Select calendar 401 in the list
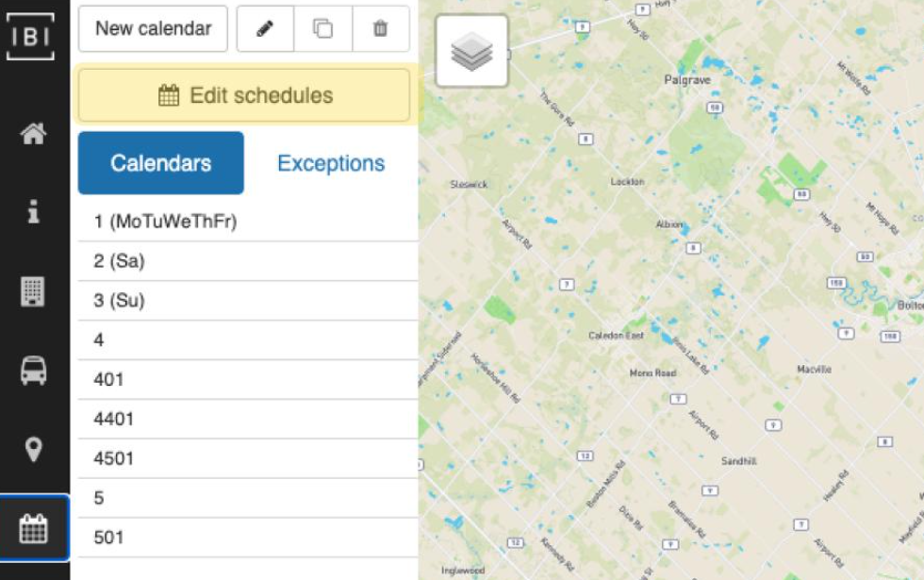 pos(248,379)
